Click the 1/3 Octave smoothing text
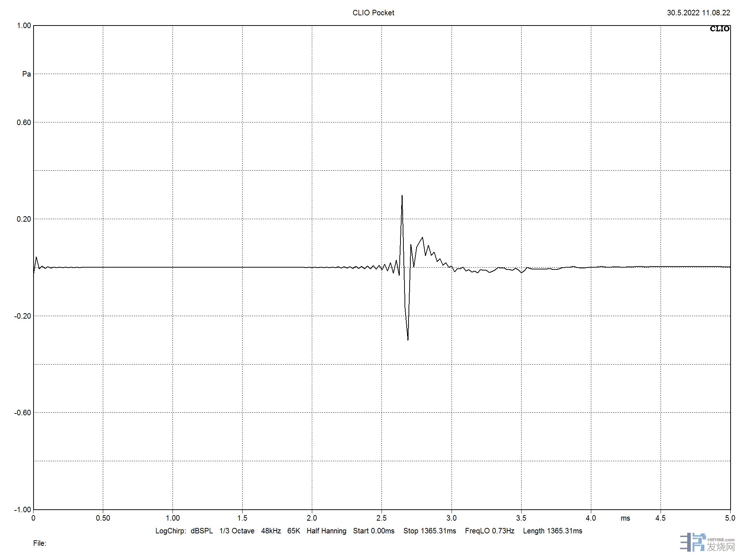 click(x=237, y=531)
